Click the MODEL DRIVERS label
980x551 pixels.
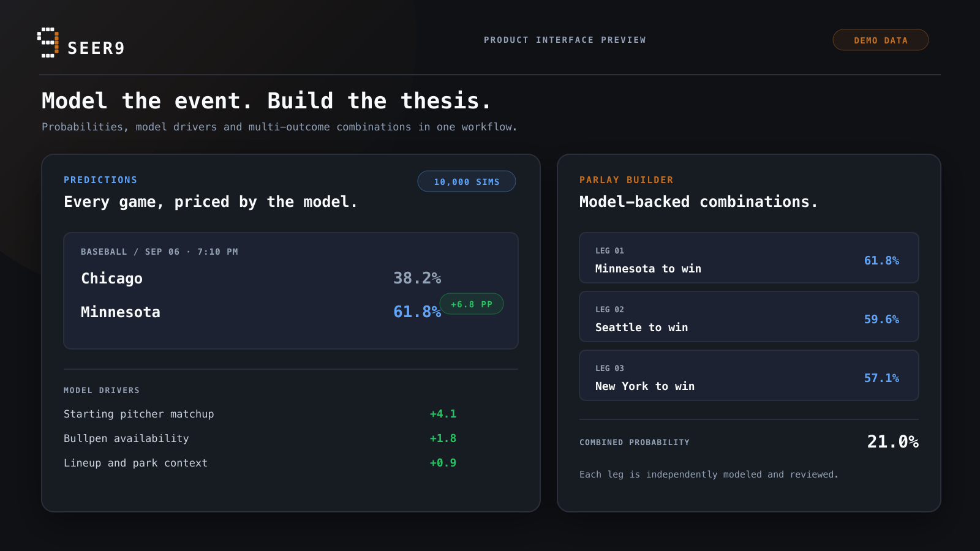pos(102,391)
